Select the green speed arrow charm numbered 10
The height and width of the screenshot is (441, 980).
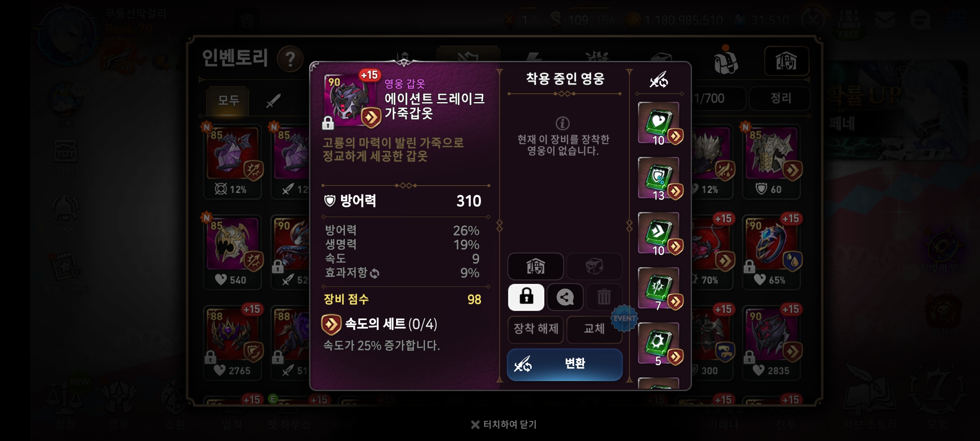[x=659, y=234]
